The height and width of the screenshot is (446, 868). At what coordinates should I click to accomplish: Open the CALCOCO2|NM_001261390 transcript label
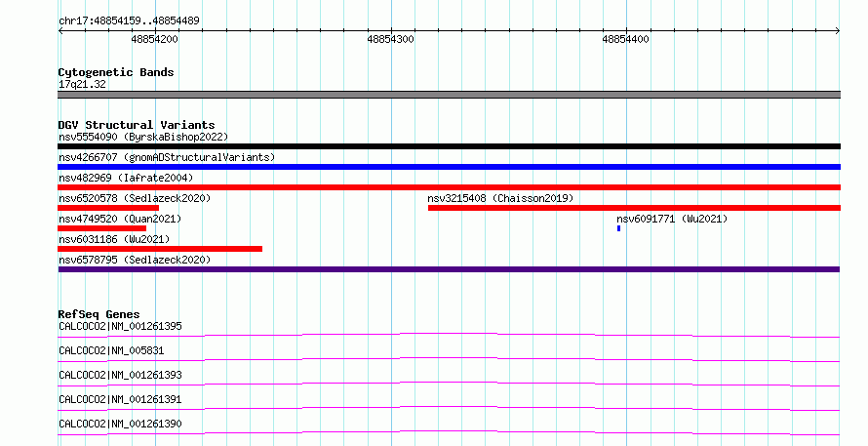click(x=120, y=424)
